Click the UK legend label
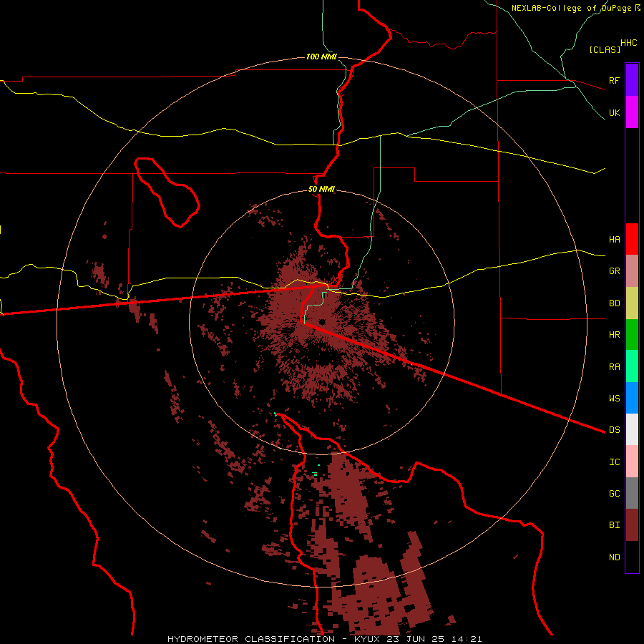The height and width of the screenshot is (644, 644). (x=614, y=112)
